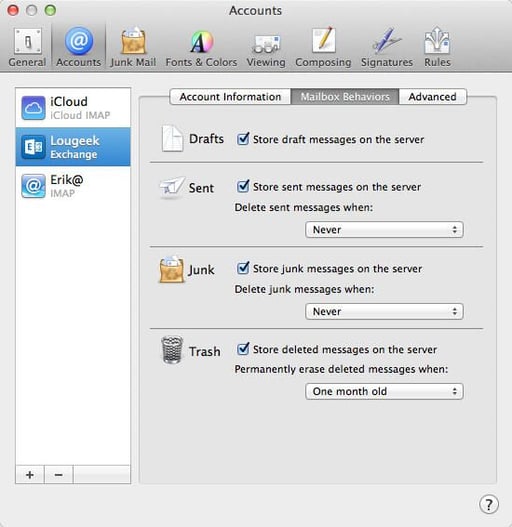Click the Junk mail bag icon
Image resolution: width=512 pixels, height=527 pixels.
[x=172, y=269]
